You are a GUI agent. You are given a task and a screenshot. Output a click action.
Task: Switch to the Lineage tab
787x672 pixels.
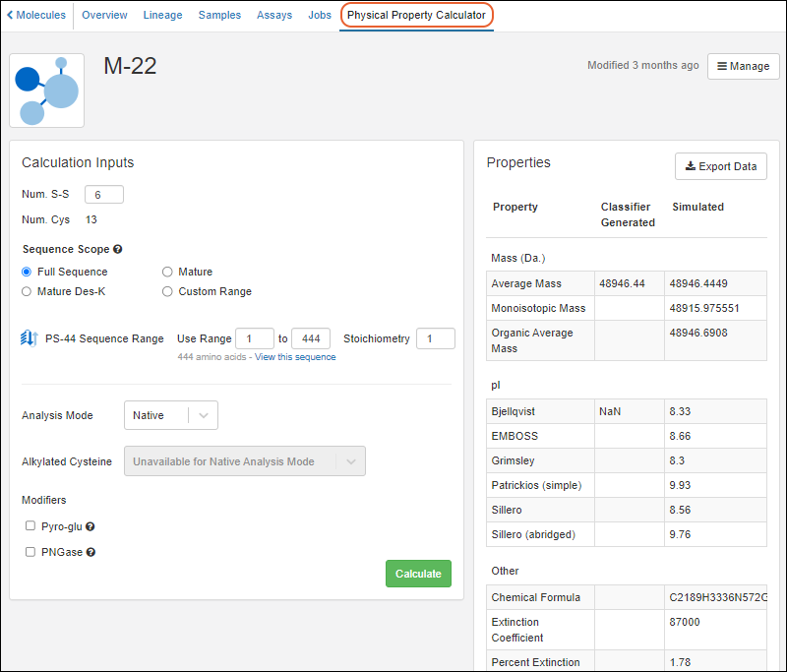coord(162,16)
